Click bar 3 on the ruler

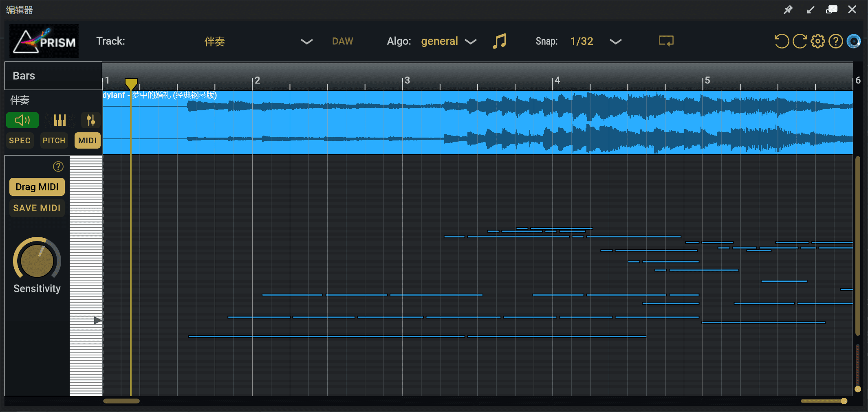(407, 80)
